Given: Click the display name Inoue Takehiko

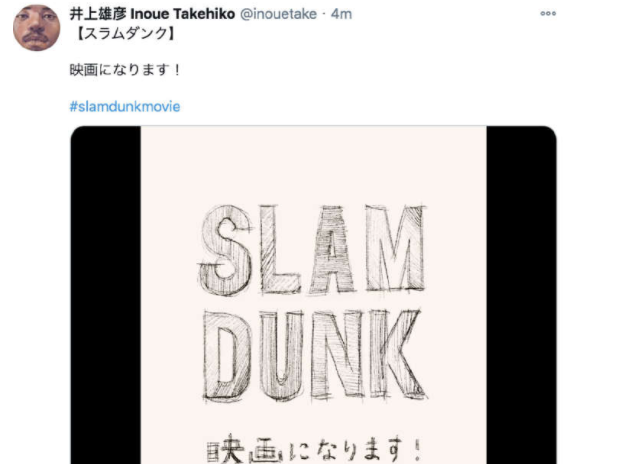Looking at the screenshot, I should click(182, 13).
